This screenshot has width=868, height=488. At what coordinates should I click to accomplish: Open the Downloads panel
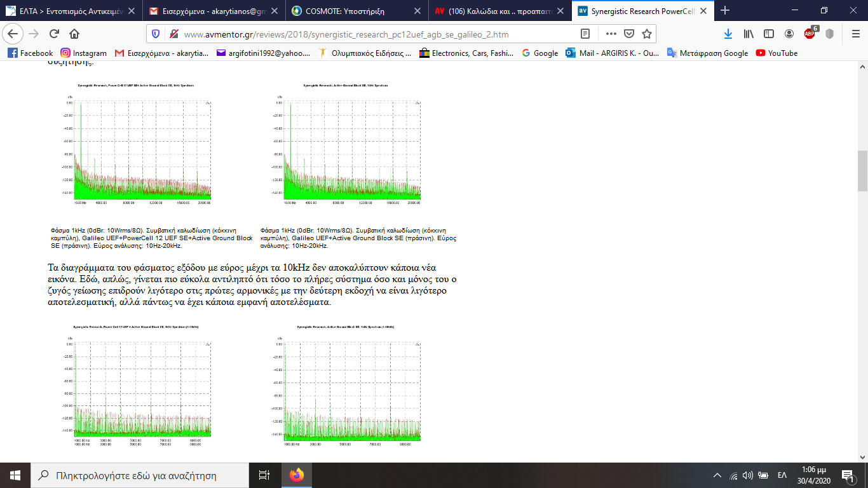coord(728,34)
